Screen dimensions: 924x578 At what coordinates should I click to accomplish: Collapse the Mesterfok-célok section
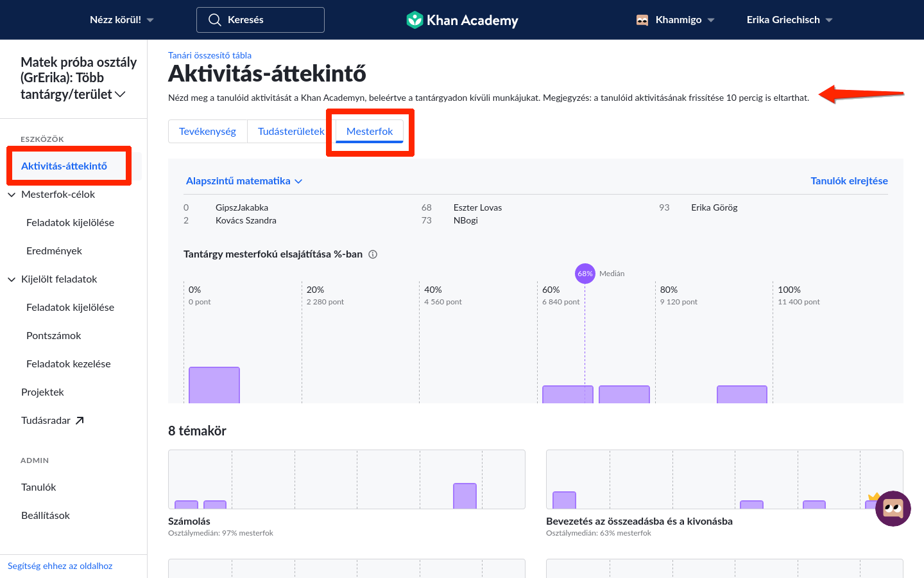(x=12, y=195)
